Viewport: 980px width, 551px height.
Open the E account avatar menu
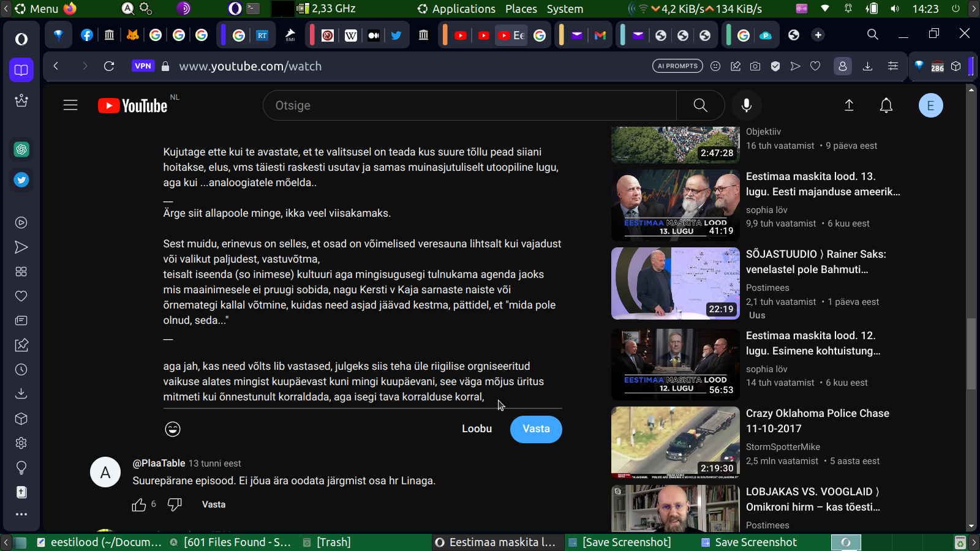coord(930,105)
